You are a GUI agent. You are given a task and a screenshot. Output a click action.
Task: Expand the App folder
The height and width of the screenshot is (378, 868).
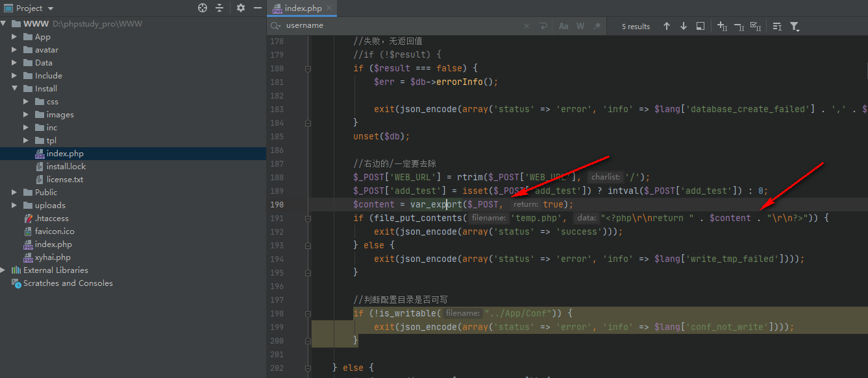click(14, 37)
